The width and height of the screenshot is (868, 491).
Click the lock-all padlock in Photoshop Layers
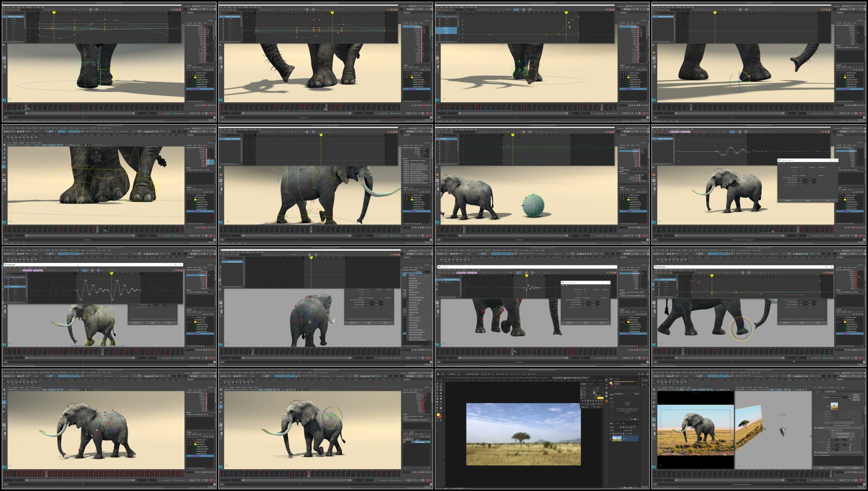(624, 434)
